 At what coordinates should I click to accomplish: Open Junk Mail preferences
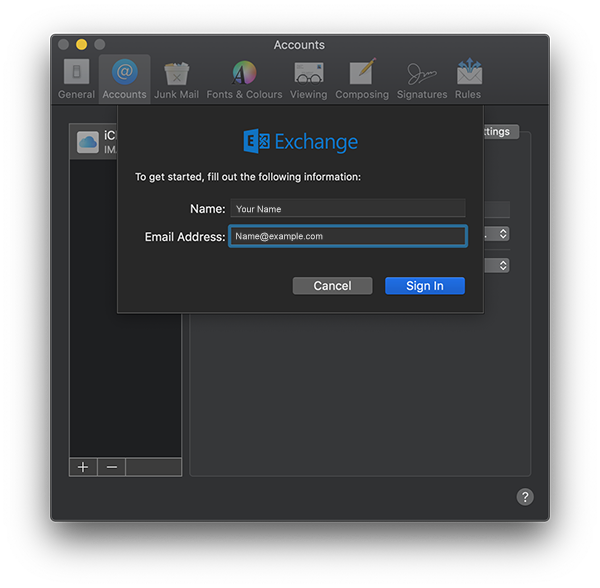coord(176,79)
